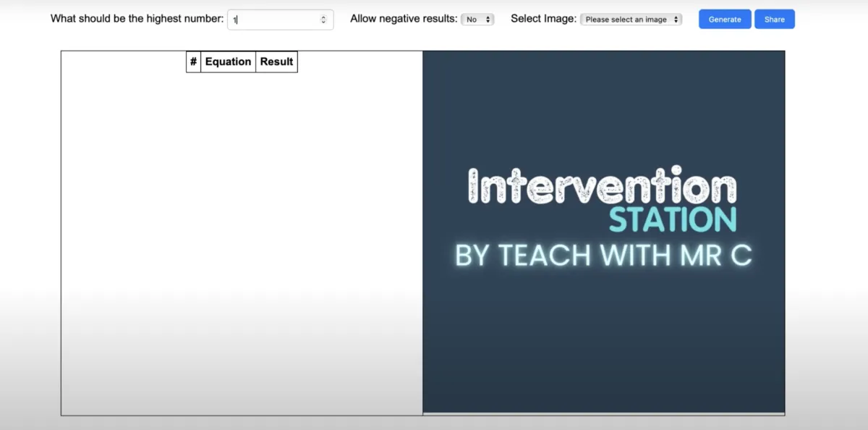Screen dimensions: 868x430
Task: Click the Result column header
Action: 276,62
